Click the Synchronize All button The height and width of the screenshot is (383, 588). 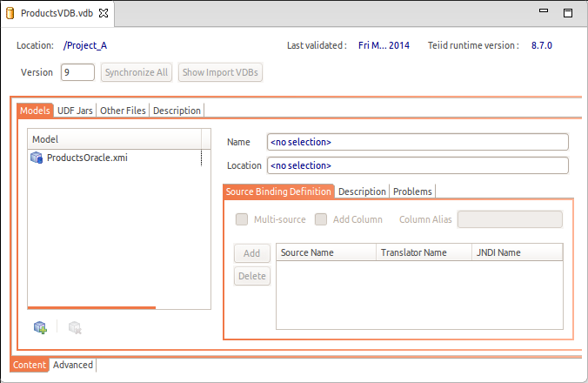(x=137, y=72)
